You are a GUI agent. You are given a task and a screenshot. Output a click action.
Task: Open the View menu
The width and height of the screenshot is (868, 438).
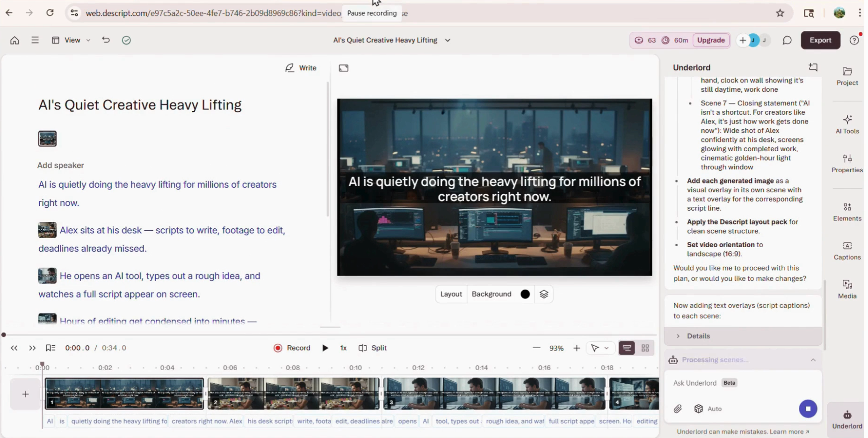(71, 40)
